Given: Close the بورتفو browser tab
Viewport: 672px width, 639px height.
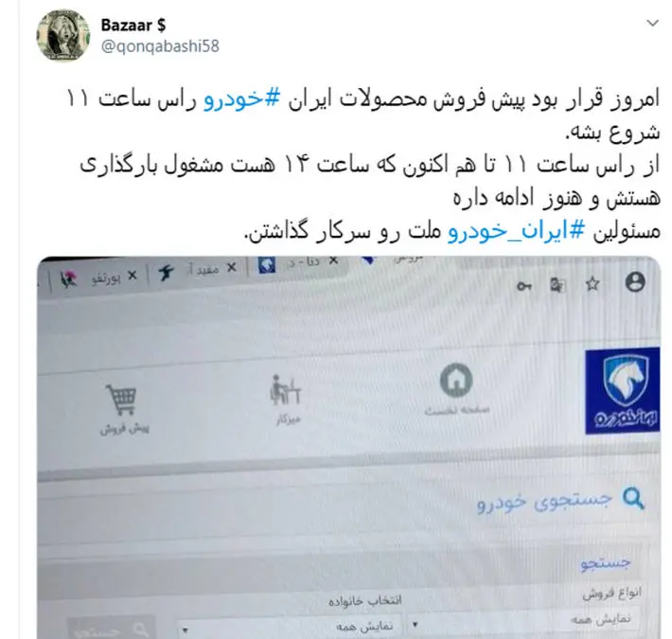Looking at the screenshot, I should tap(133, 275).
